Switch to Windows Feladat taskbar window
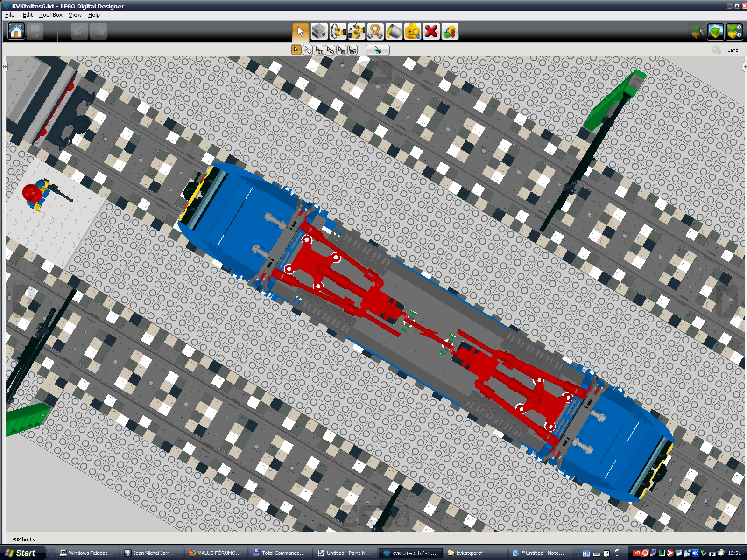Screen dimensions: 747x560 tap(87, 553)
